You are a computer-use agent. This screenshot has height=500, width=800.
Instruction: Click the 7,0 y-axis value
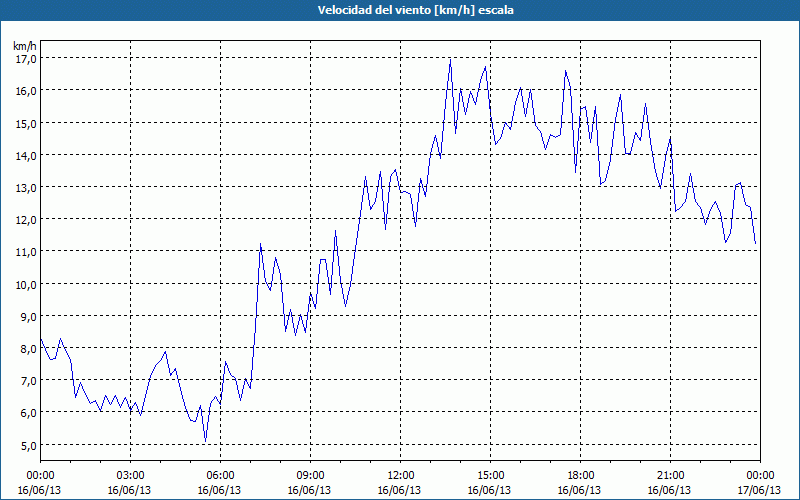(28, 381)
